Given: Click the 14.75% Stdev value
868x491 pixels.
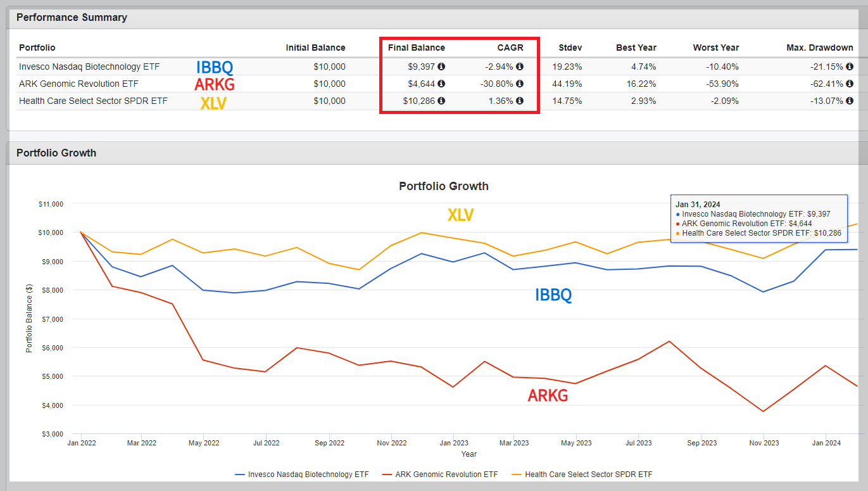Looking at the screenshot, I should tap(569, 101).
